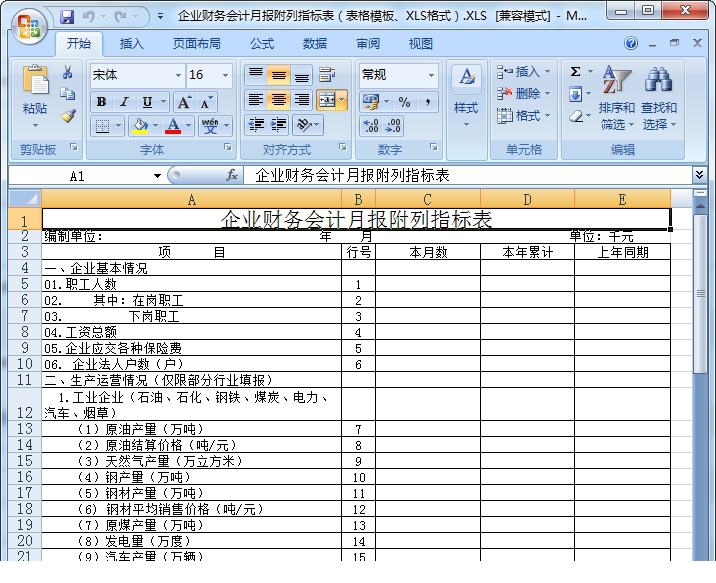Toggle merge and center
The image size is (716, 583).
(327, 100)
